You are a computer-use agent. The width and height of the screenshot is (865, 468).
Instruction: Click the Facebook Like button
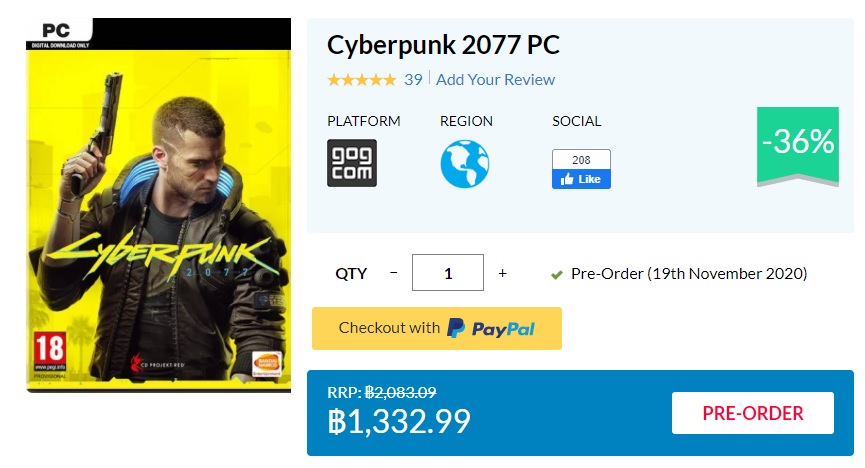[581, 179]
